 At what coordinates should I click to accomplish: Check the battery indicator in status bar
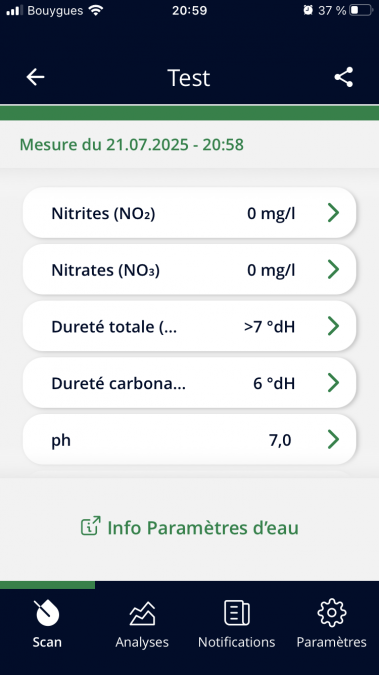360,10
